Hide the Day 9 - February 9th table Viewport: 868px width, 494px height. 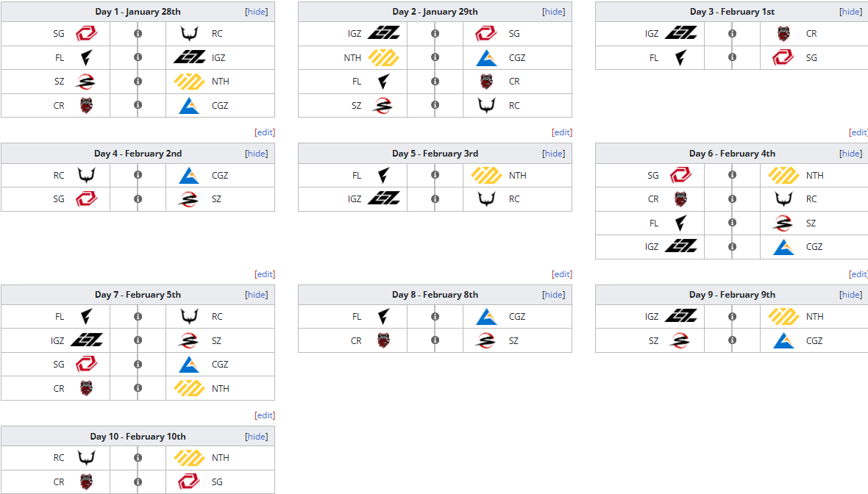coord(851,294)
